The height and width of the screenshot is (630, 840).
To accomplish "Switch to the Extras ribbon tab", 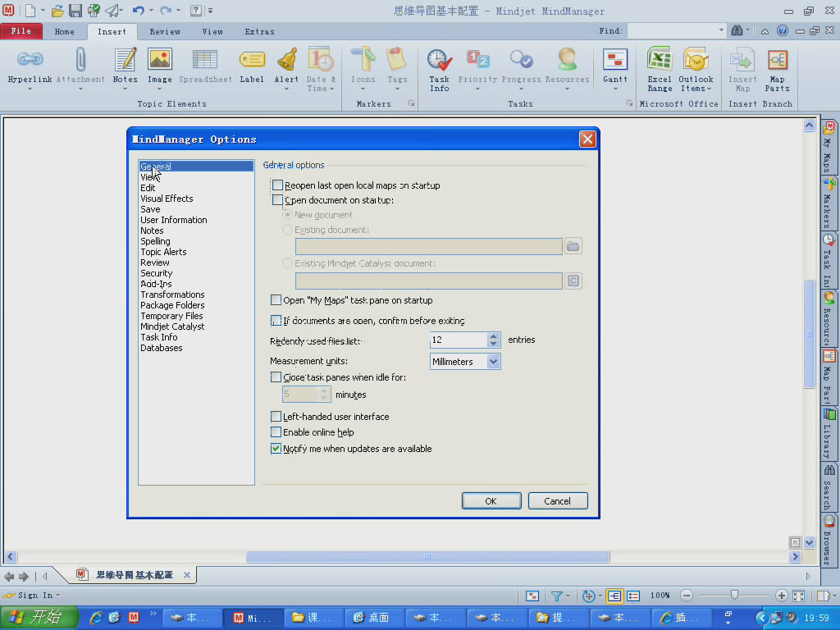I will [260, 32].
